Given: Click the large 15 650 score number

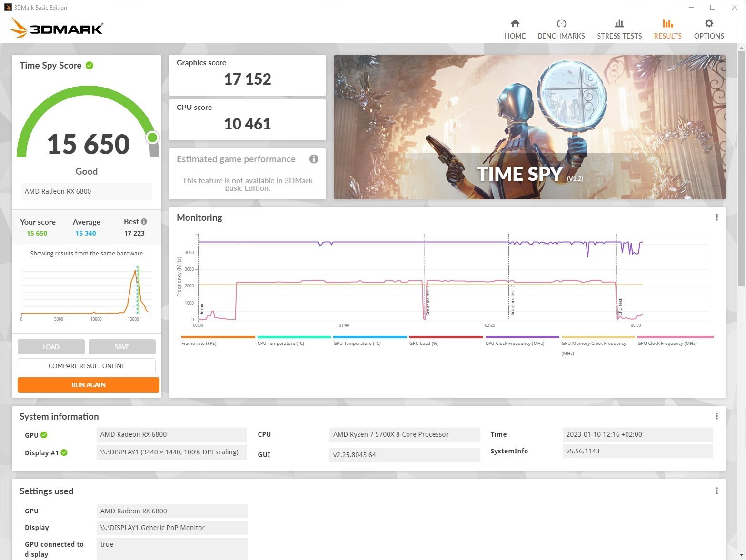Looking at the screenshot, I should [x=89, y=144].
